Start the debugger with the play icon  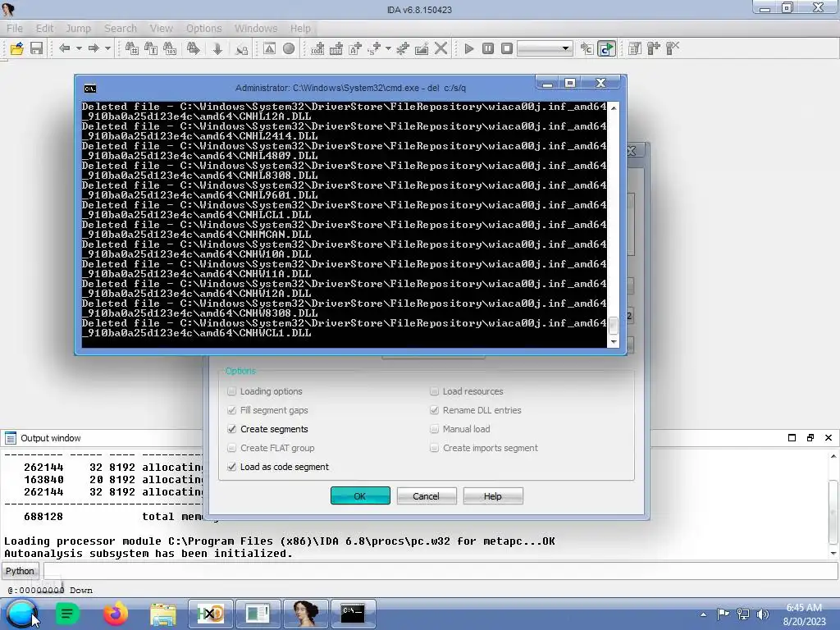[x=469, y=48]
